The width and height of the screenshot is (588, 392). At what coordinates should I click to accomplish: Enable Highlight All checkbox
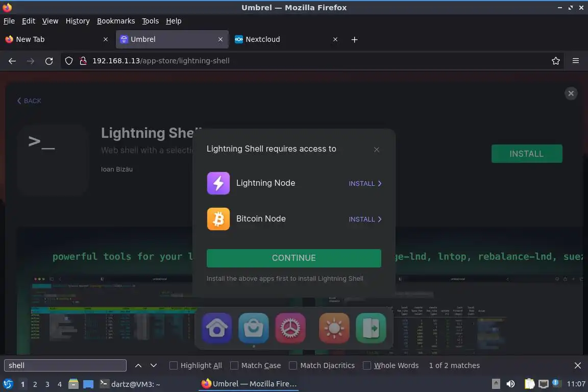tap(173, 365)
